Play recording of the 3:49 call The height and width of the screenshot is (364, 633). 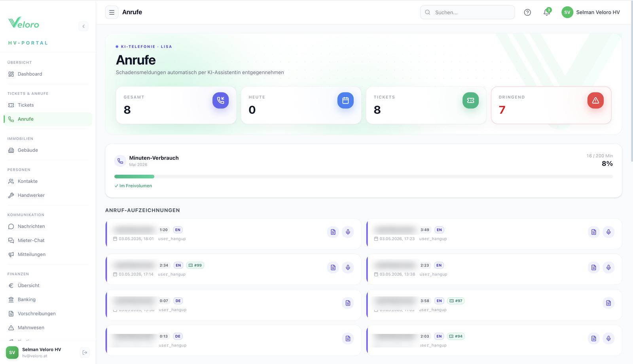pos(608,232)
